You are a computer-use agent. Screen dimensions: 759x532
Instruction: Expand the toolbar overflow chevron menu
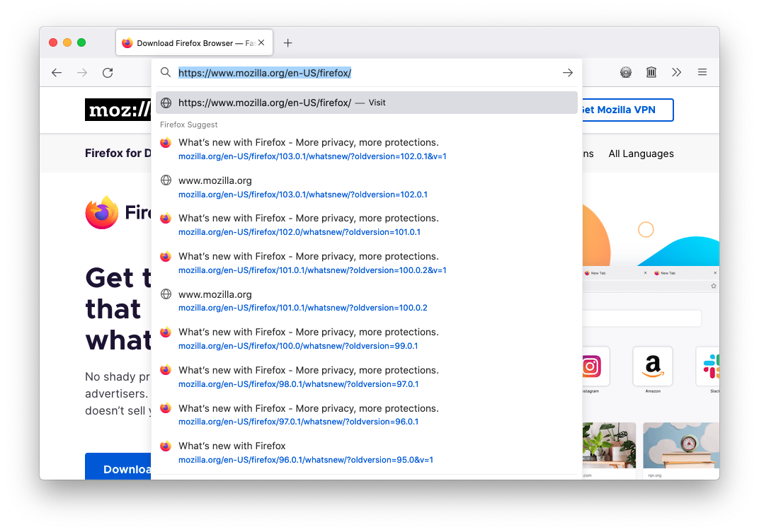[x=677, y=73]
